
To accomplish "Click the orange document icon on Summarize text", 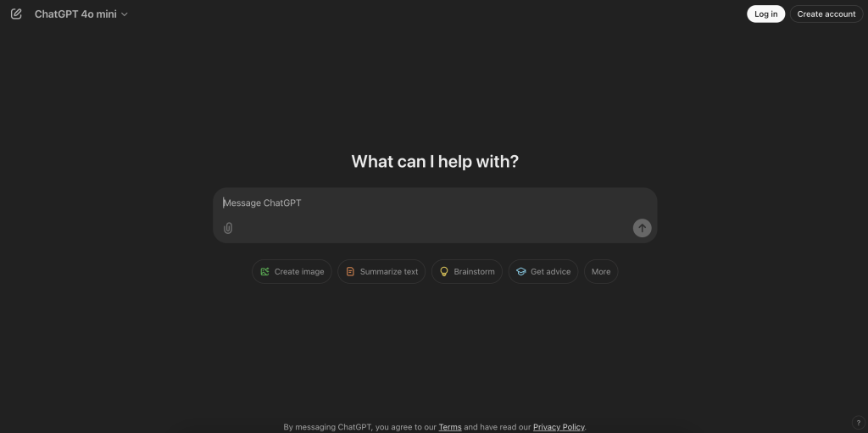I will tap(351, 272).
